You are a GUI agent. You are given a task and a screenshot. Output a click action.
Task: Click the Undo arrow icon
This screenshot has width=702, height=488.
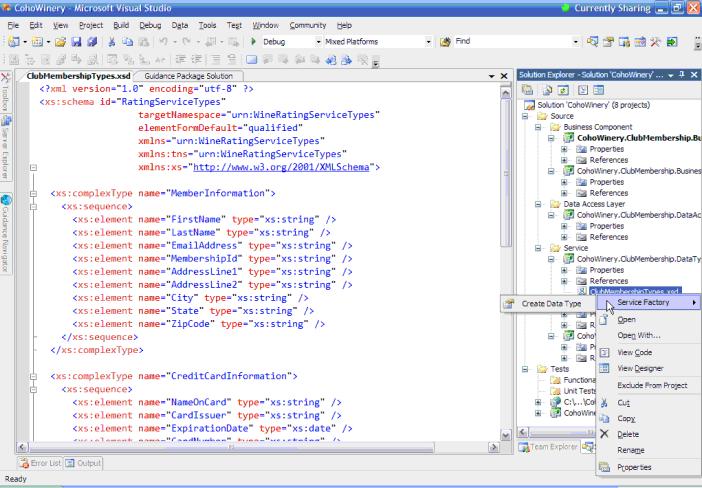163,42
